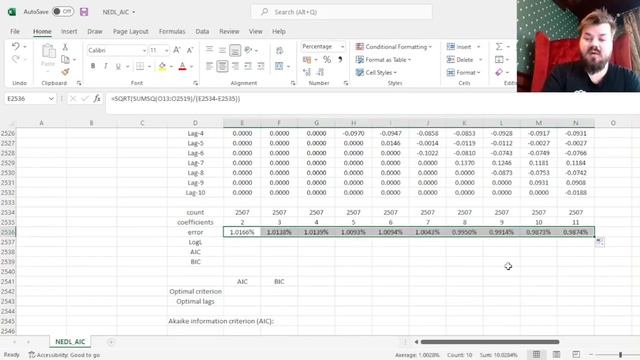Viewport: 640px width, 360px height.
Task: Toggle Italic formatting
Action: [105, 66]
